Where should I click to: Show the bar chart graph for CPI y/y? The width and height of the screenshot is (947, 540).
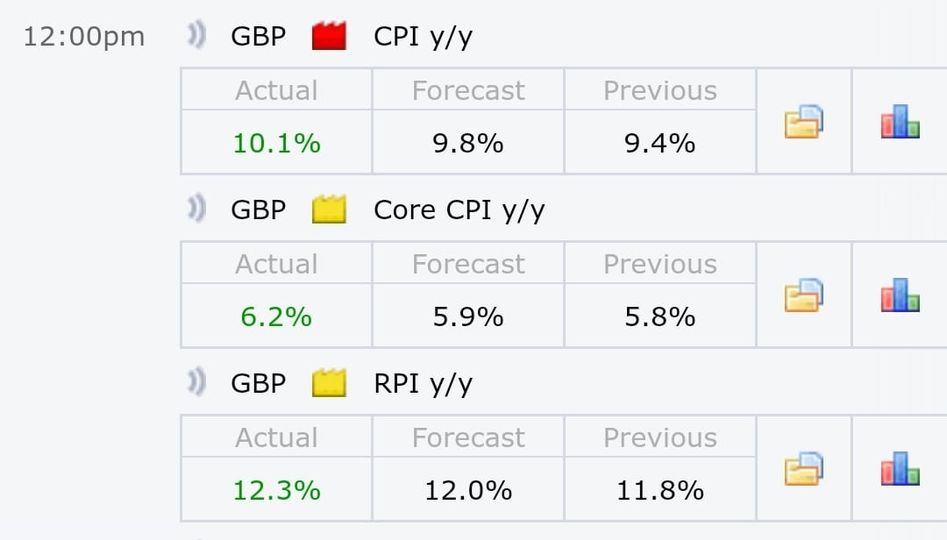pyautogui.click(x=900, y=121)
